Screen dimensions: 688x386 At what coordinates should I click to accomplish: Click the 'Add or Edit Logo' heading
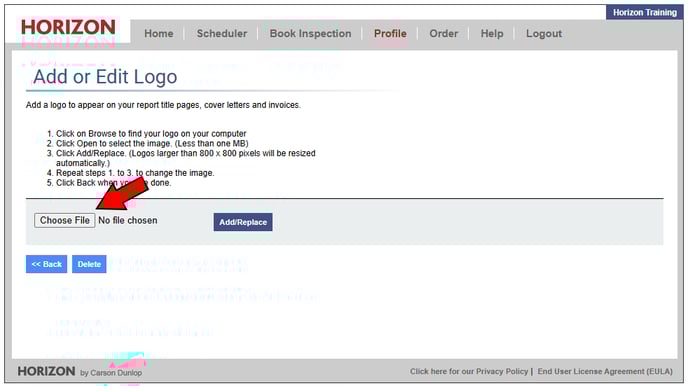tap(105, 77)
